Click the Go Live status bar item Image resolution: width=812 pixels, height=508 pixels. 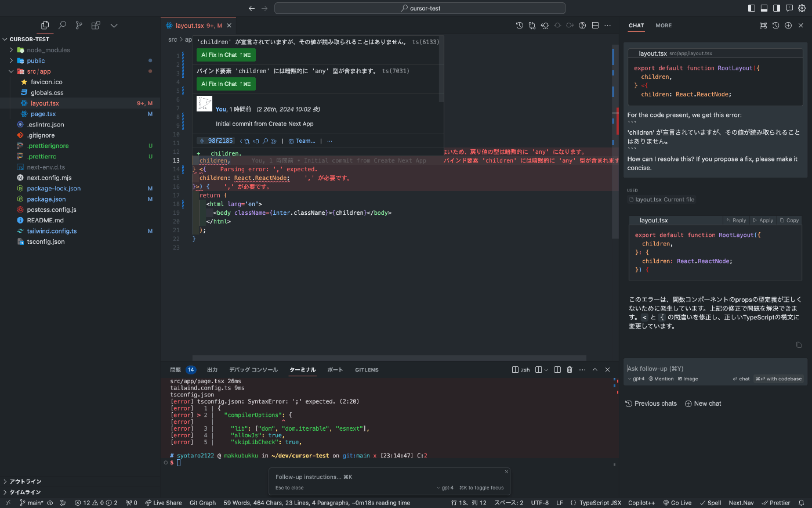tap(677, 503)
